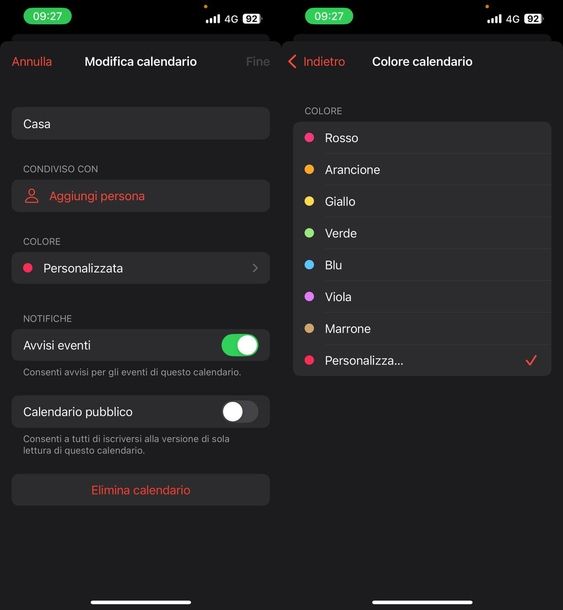
Task: Open the Personalizza… custom color option
Action: [x=422, y=361]
